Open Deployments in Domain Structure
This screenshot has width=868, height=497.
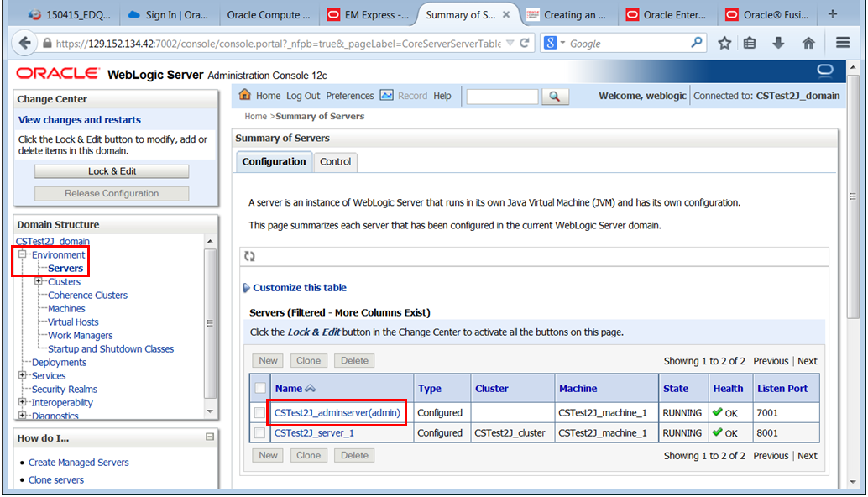point(59,362)
